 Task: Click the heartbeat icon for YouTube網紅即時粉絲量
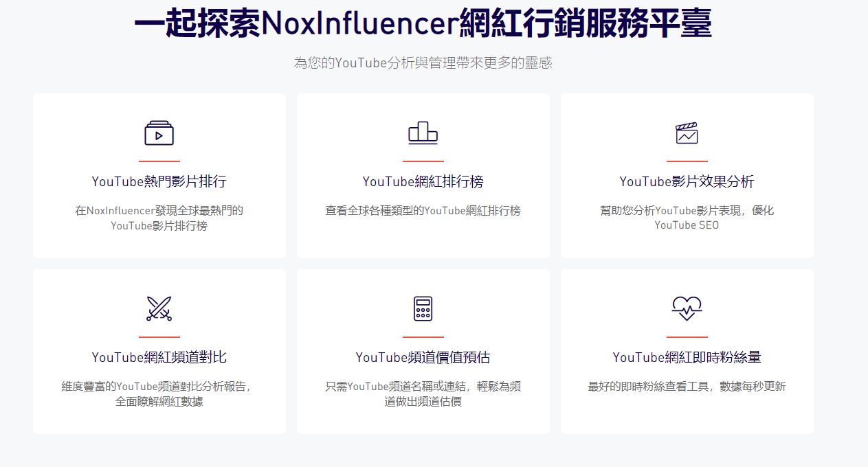pyautogui.click(x=687, y=309)
